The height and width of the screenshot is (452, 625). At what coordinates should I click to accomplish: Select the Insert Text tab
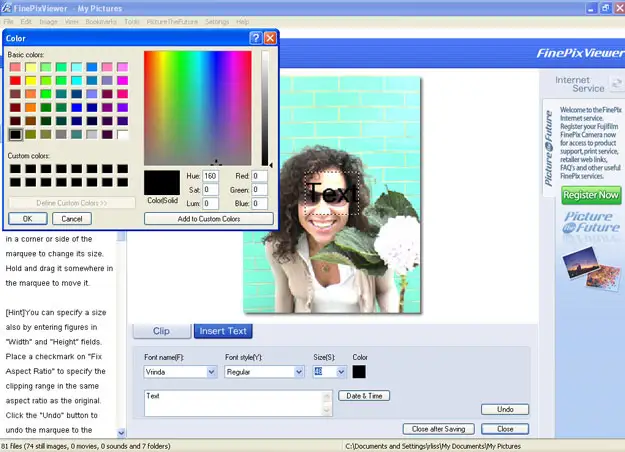[x=223, y=331]
